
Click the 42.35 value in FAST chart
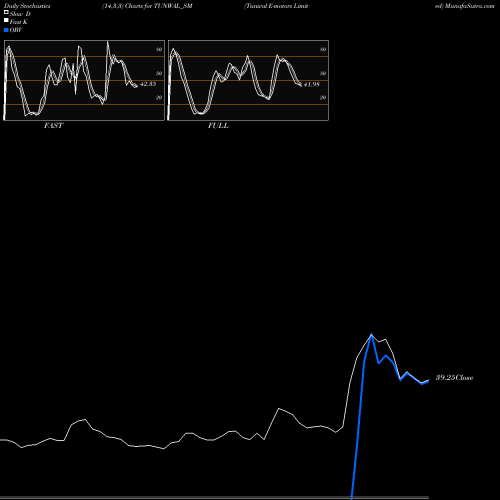tap(148, 84)
